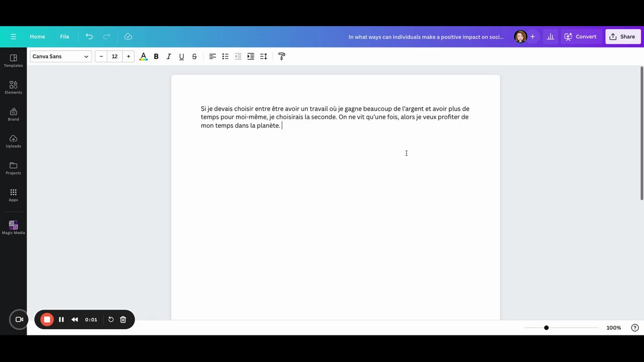The width and height of the screenshot is (644, 362).
Task: Open Magic Media app
Action: tap(14, 227)
